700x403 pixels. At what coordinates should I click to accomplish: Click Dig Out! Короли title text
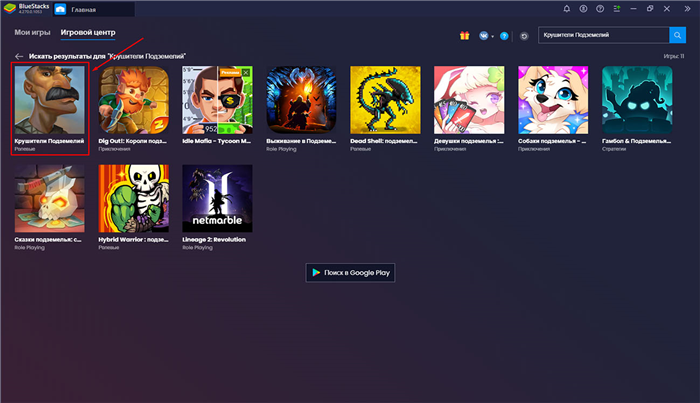coord(133,141)
